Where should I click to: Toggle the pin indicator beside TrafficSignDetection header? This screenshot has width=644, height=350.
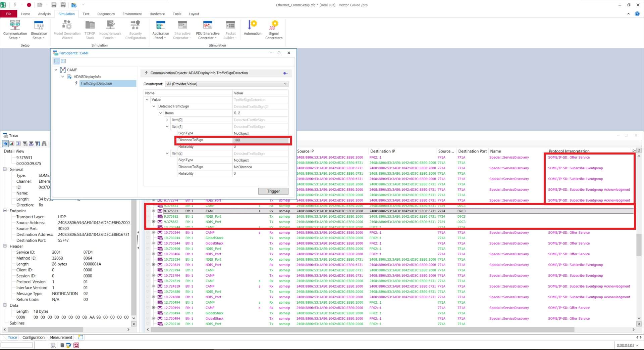285,73
